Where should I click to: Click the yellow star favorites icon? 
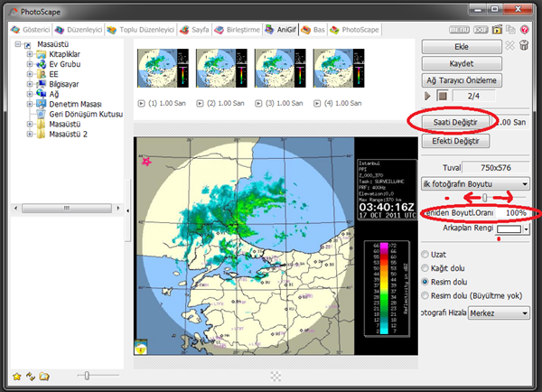coord(16,376)
